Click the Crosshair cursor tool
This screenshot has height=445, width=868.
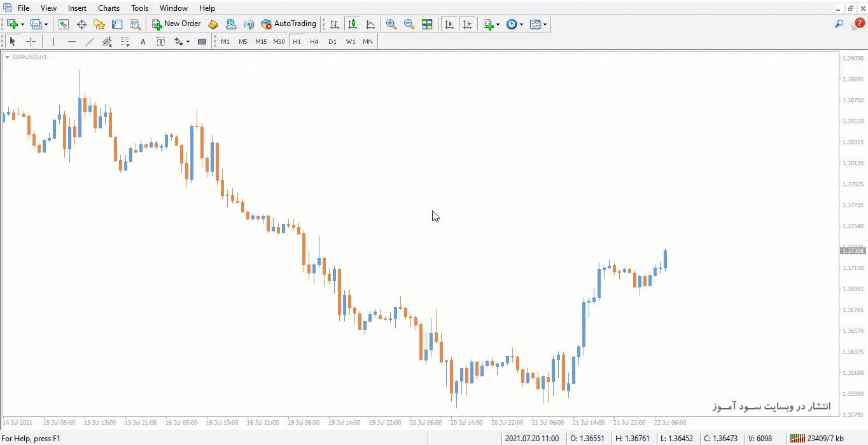(31, 42)
